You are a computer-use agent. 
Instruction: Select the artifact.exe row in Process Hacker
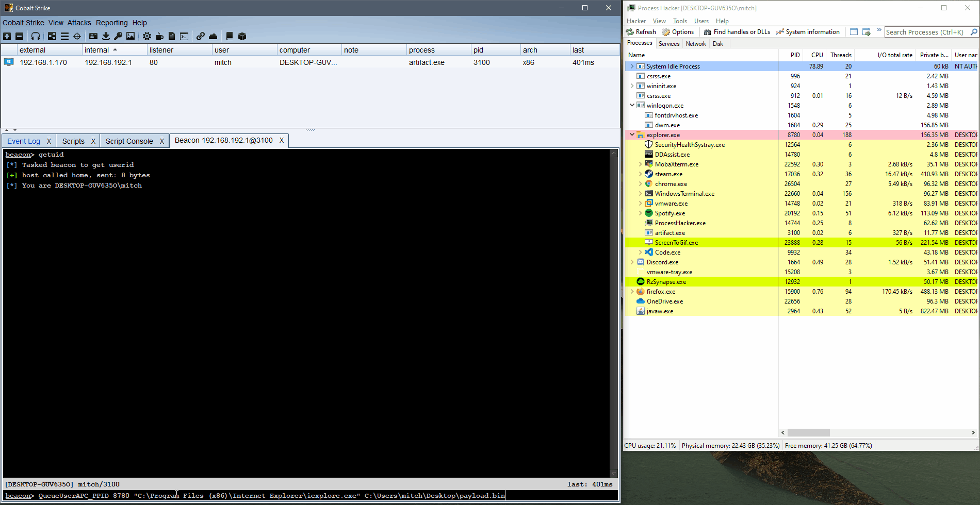802,233
